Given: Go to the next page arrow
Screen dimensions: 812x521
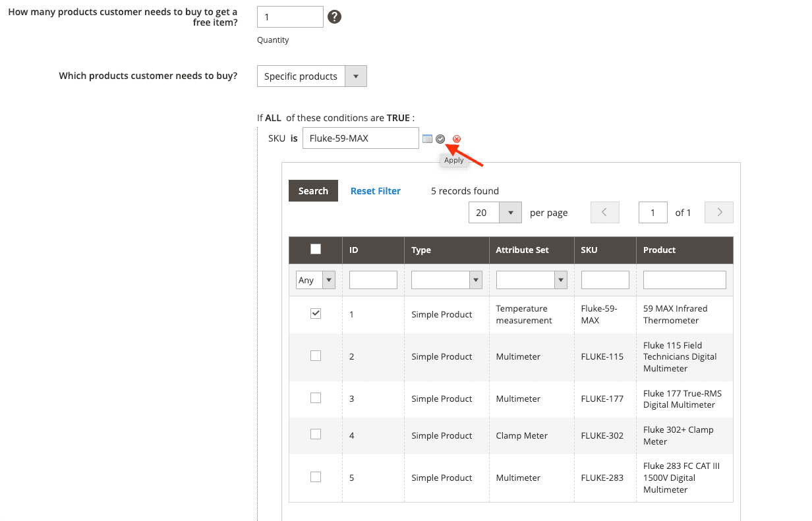Looking at the screenshot, I should click(719, 212).
